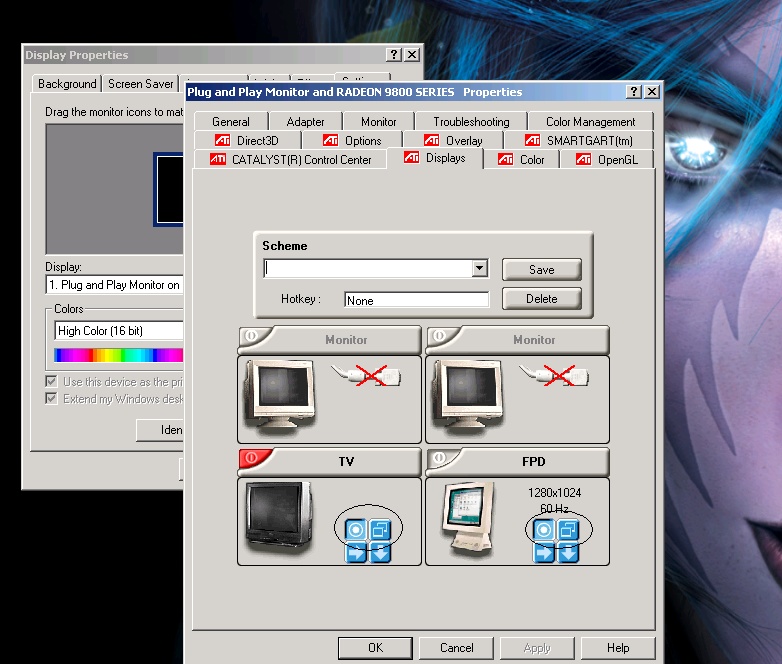This screenshot has width=782, height=664.
Task: Click FPD clone mode icon
Action: click(568, 530)
